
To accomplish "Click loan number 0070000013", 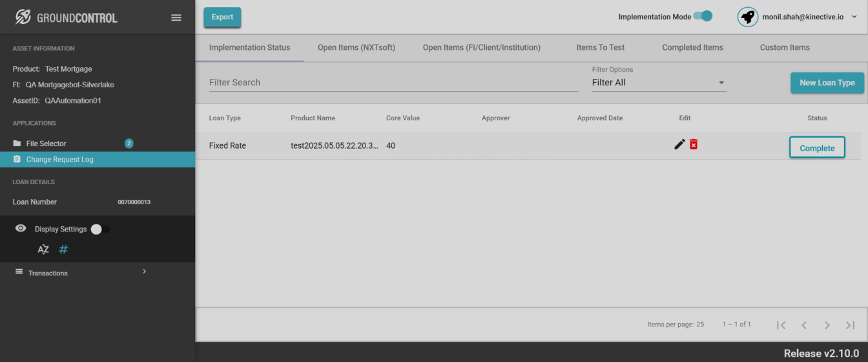I will (134, 202).
